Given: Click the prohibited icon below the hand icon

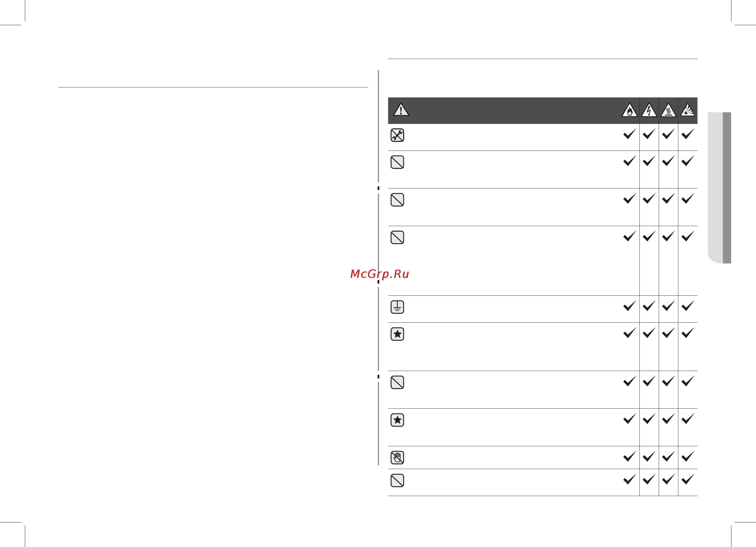Looking at the screenshot, I should [397, 480].
